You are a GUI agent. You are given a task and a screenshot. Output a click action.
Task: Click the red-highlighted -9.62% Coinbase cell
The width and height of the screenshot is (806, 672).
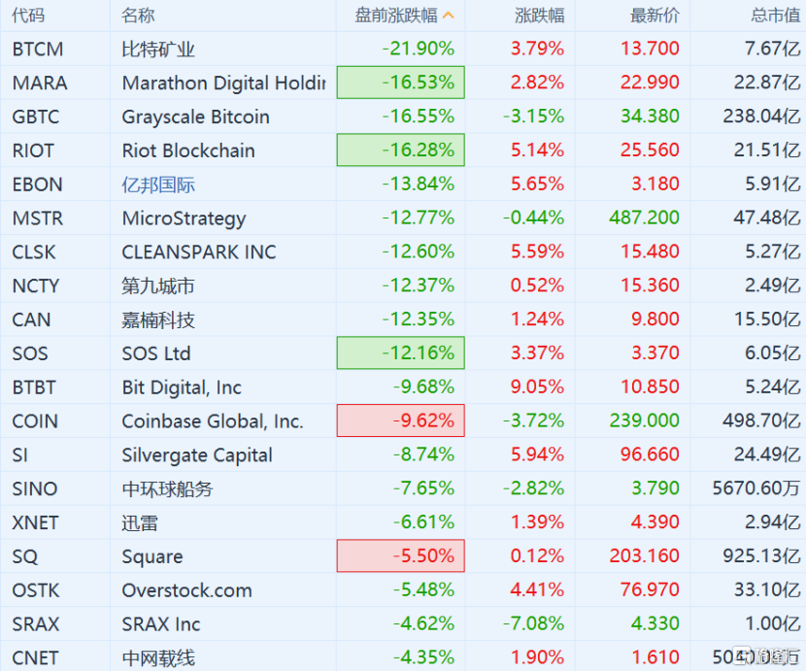tap(401, 421)
